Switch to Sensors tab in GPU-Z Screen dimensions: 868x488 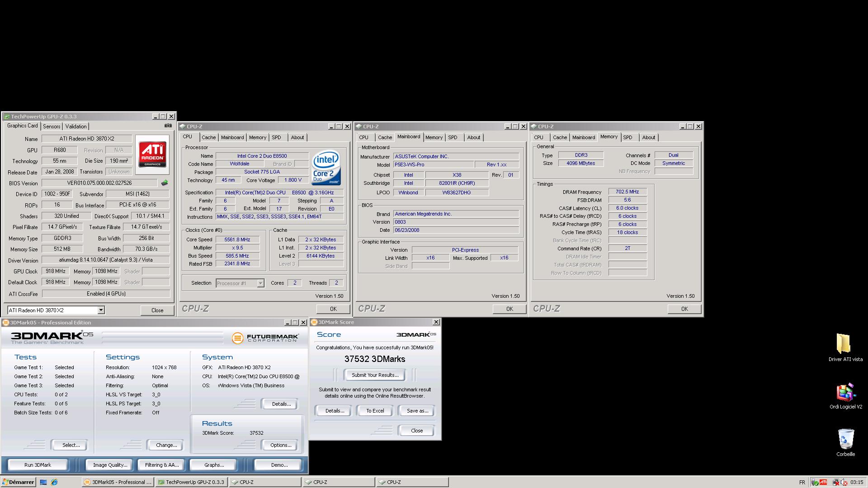52,127
